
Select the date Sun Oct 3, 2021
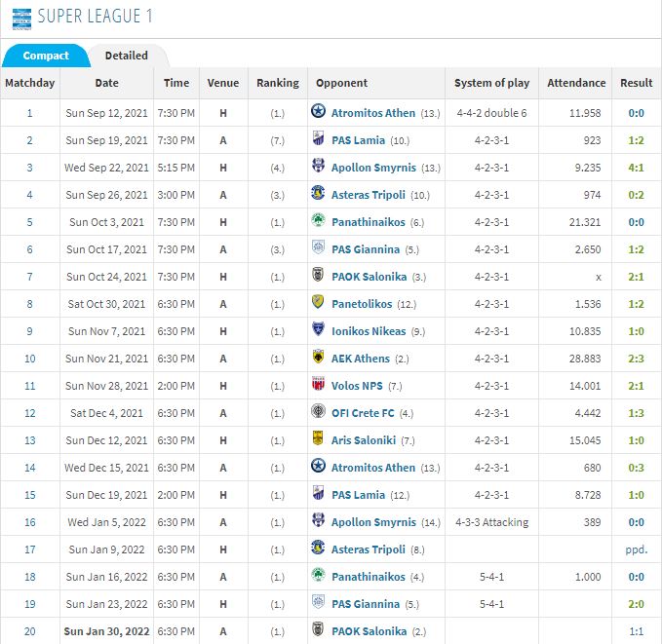pos(107,222)
